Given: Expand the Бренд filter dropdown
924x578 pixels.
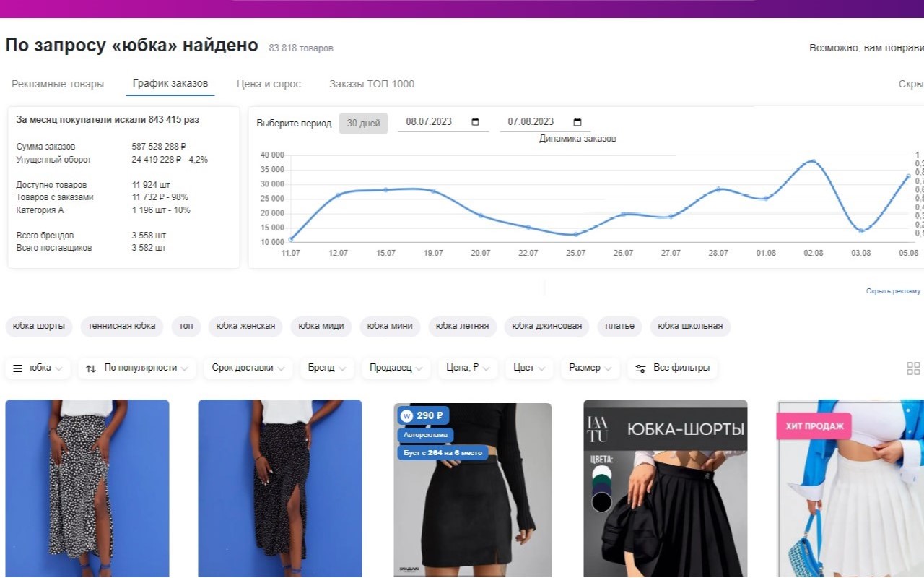Looking at the screenshot, I should pyautogui.click(x=326, y=368).
